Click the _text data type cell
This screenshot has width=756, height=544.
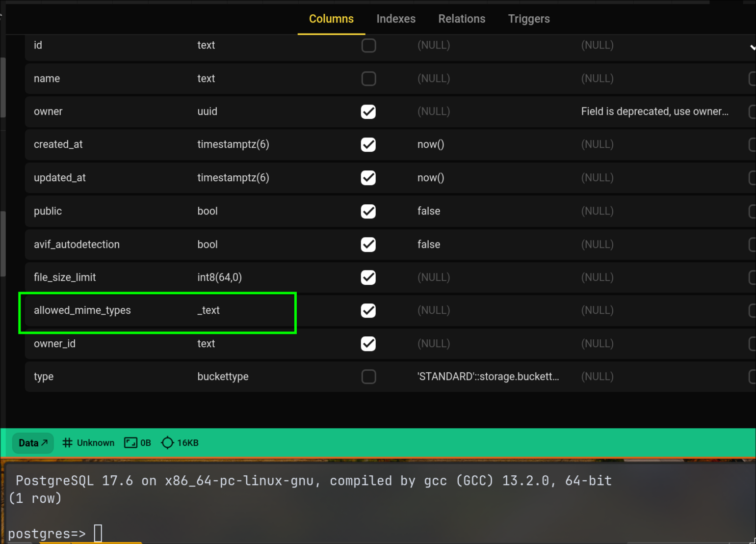point(209,310)
